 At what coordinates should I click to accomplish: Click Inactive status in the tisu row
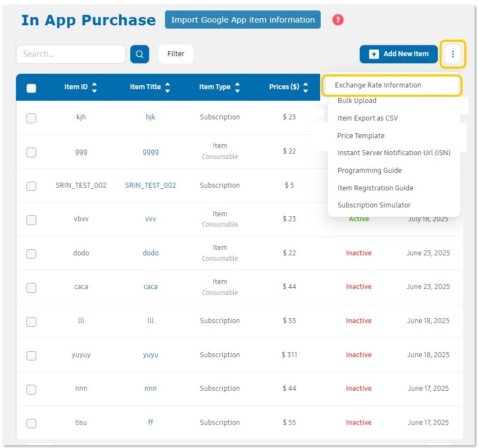coord(359,422)
